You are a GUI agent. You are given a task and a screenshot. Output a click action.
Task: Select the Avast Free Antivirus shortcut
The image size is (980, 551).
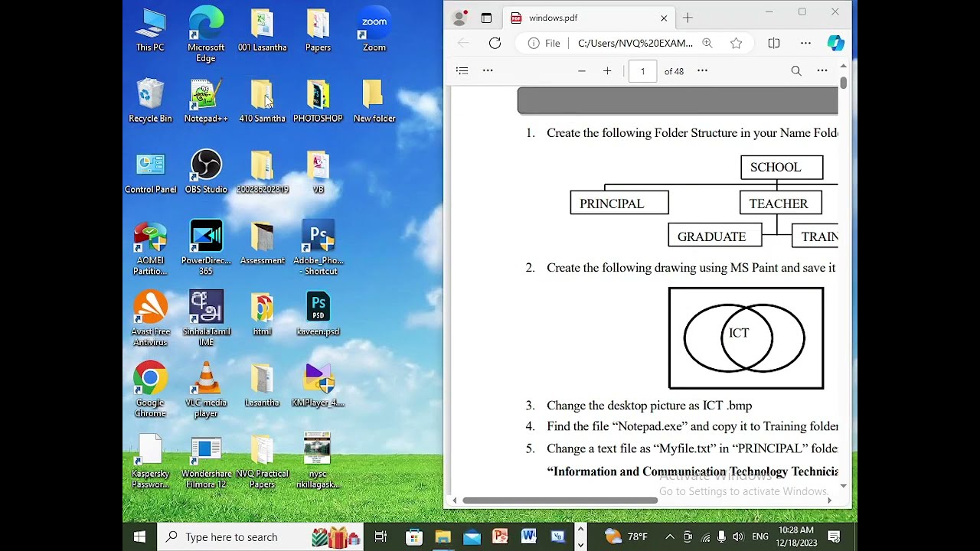pyautogui.click(x=150, y=319)
